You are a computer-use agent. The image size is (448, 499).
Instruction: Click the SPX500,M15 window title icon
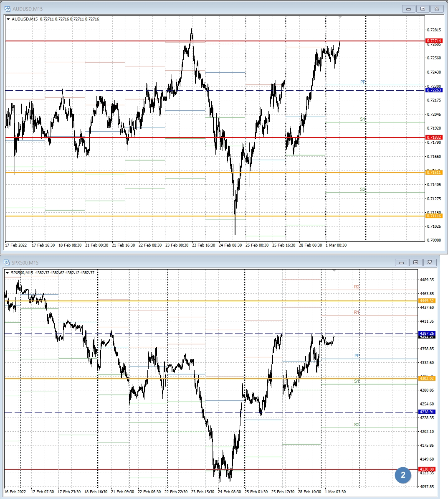click(7, 262)
